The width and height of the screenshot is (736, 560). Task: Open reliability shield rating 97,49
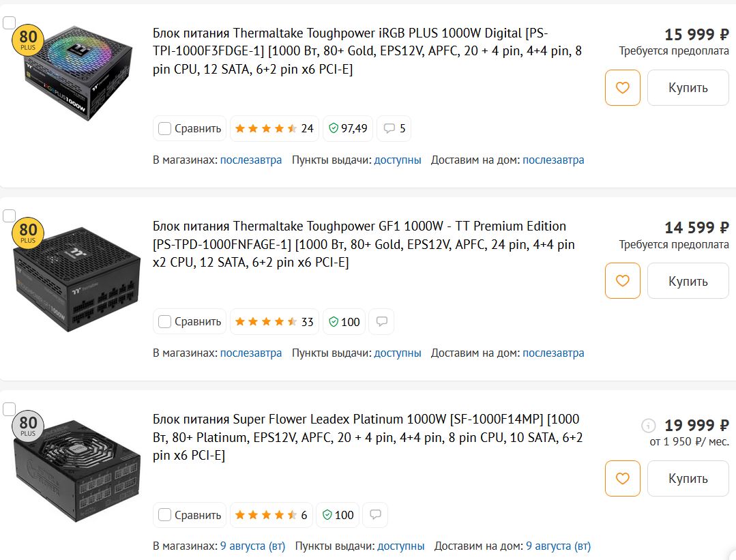click(x=348, y=128)
